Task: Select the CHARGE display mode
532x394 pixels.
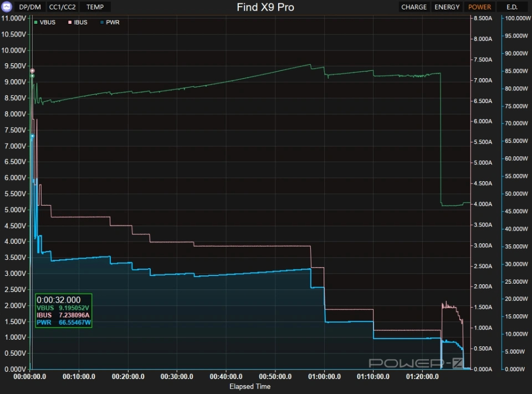Action: point(414,7)
